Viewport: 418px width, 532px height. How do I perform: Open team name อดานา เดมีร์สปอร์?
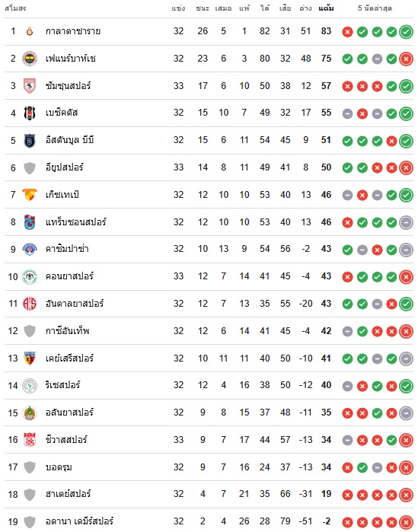pyautogui.click(x=79, y=521)
